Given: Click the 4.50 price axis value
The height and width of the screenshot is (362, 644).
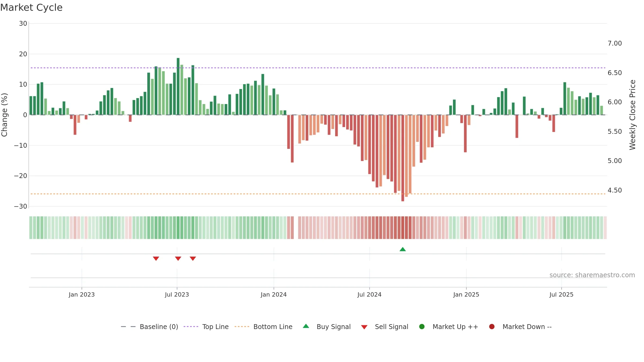Looking at the screenshot, I should (x=615, y=190).
